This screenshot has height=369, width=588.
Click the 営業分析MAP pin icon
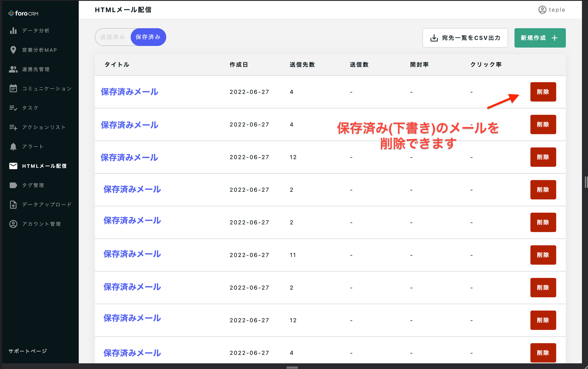(x=13, y=50)
